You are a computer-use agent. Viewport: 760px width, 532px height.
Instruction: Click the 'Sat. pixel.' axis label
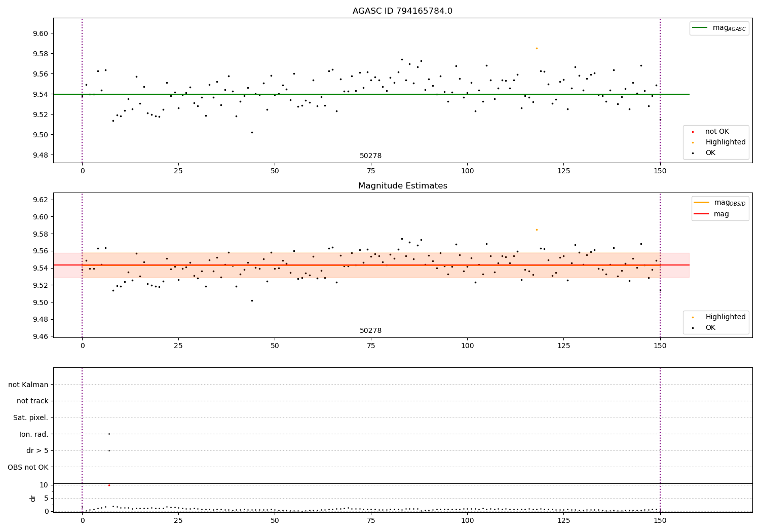point(31,418)
